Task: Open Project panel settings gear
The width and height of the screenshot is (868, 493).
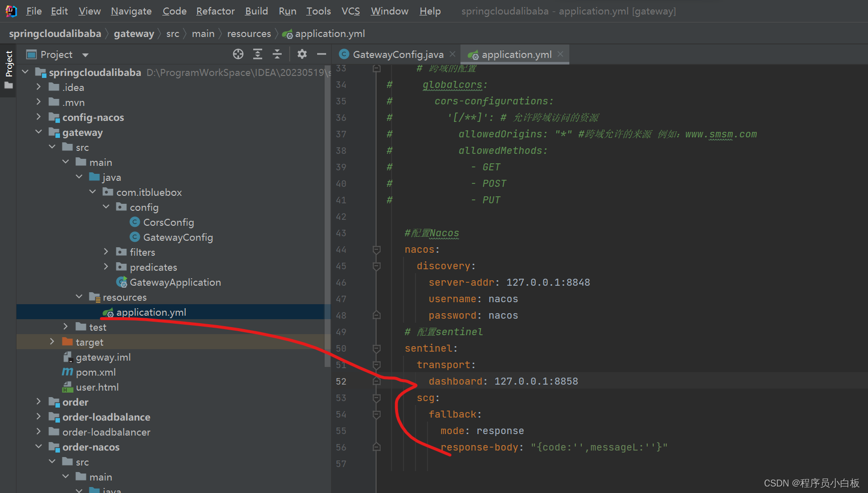Action: (302, 54)
